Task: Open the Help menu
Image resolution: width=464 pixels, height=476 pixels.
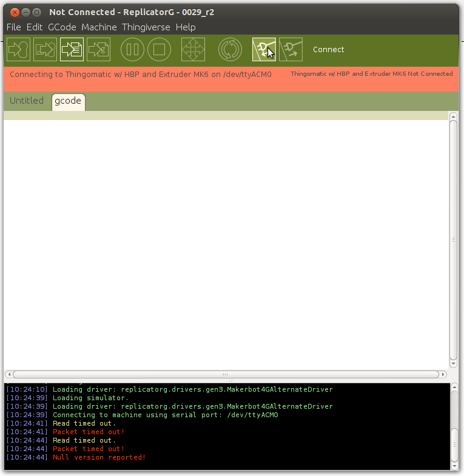Action: (x=186, y=27)
